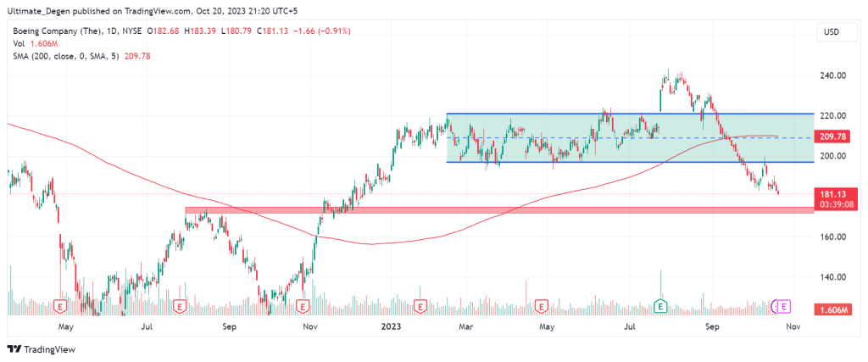Select the dashed blue midline of range
The image size is (868, 362).
(630, 138)
